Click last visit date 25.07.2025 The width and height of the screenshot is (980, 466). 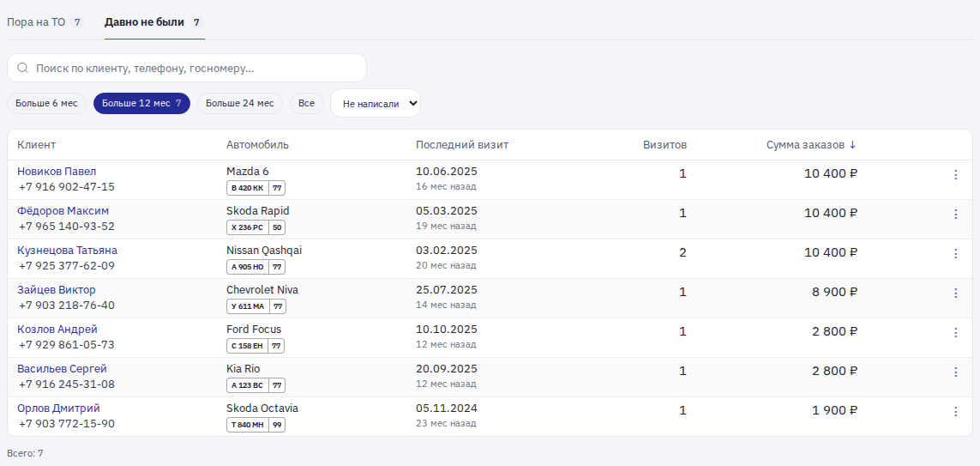tap(446, 289)
